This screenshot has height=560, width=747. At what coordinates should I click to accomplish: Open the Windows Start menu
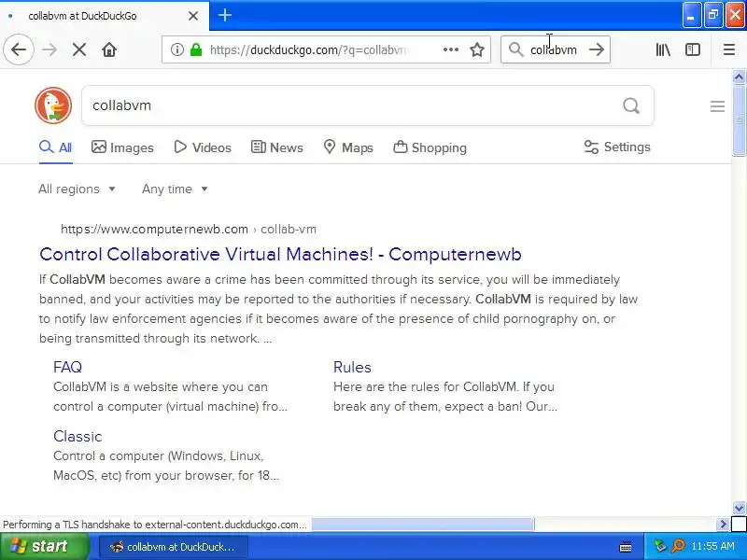[x=45, y=546]
